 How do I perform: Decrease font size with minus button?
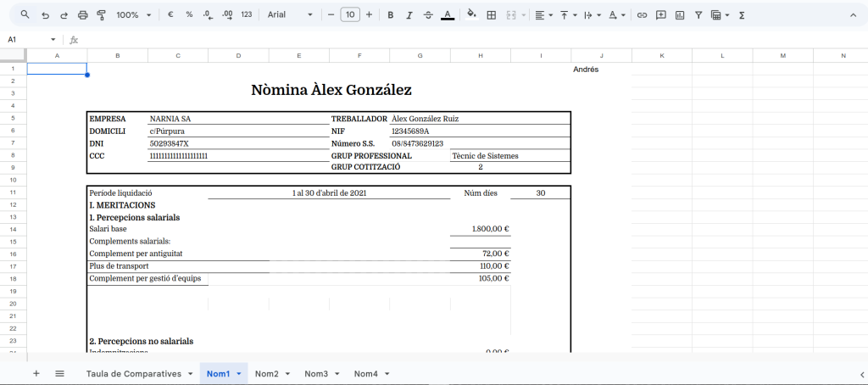[x=331, y=15]
